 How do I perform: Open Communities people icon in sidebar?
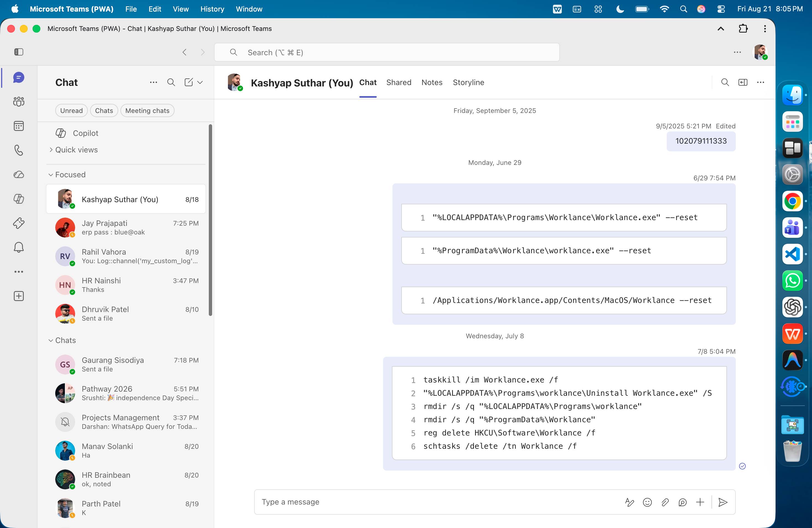(19, 102)
